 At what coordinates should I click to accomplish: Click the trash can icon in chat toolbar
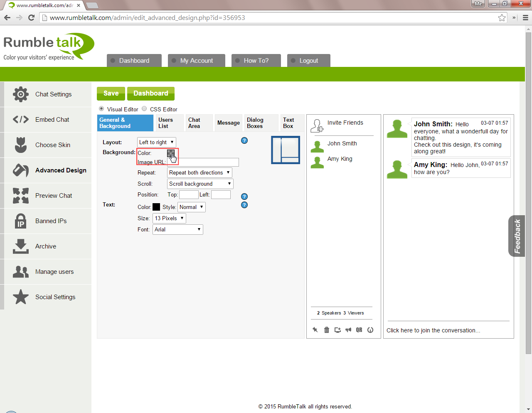327,330
